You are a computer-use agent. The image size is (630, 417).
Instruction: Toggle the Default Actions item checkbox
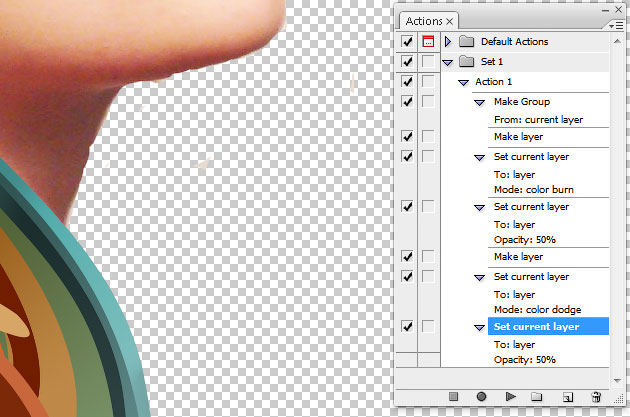click(407, 41)
